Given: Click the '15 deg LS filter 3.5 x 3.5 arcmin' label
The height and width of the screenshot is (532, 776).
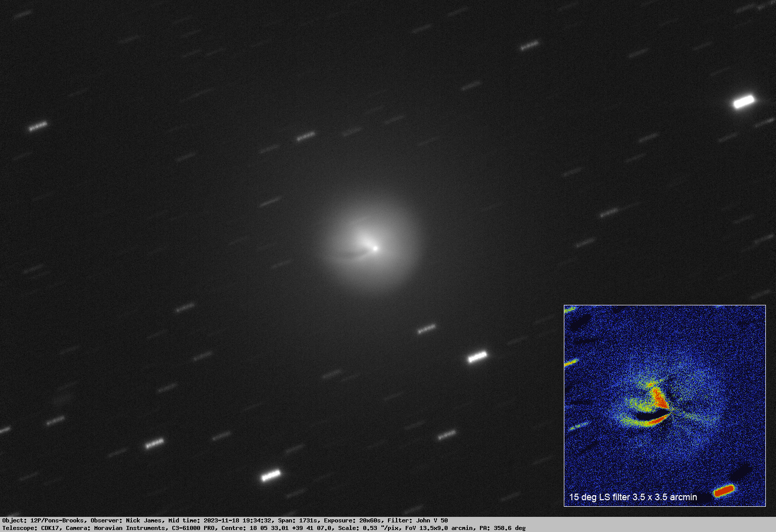Looking at the screenshot, I should click(x=633, y=497).
